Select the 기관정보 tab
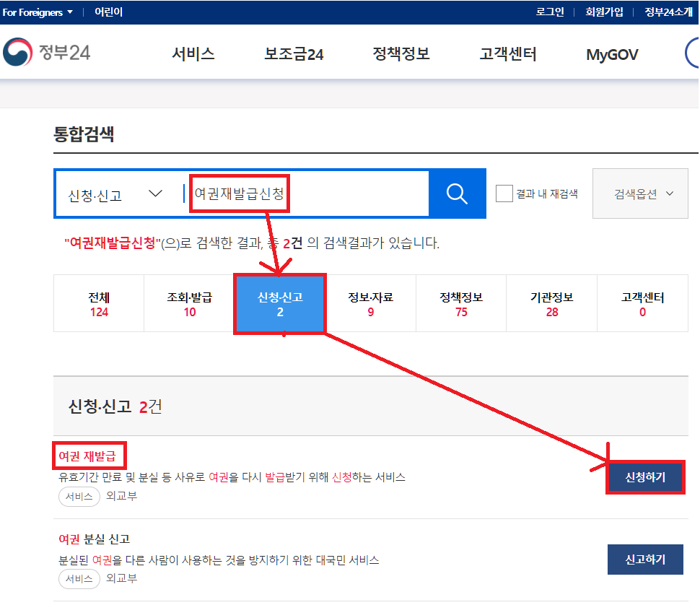The image size is (700, 605). pos(551,303)
